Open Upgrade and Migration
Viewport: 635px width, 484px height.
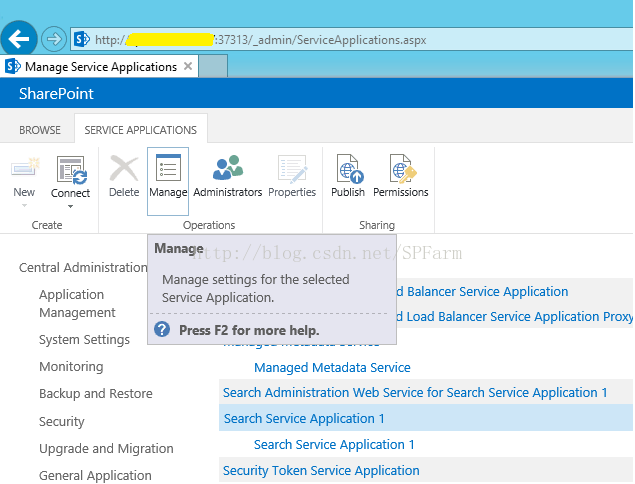[x=106, y=449]
